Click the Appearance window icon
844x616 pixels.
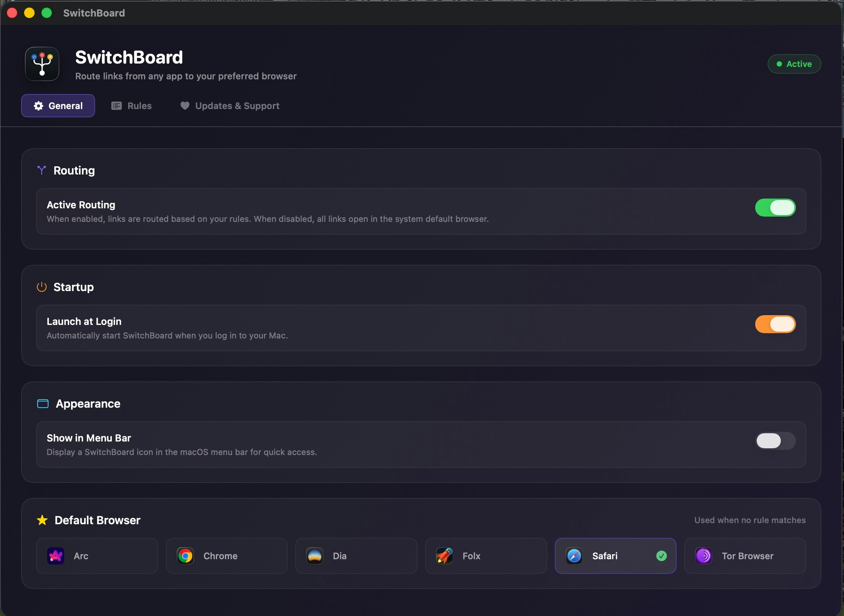point(43,404)
